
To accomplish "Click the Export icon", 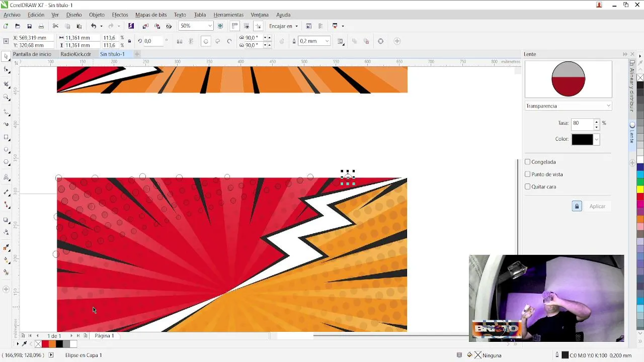I will pos(157,26).
